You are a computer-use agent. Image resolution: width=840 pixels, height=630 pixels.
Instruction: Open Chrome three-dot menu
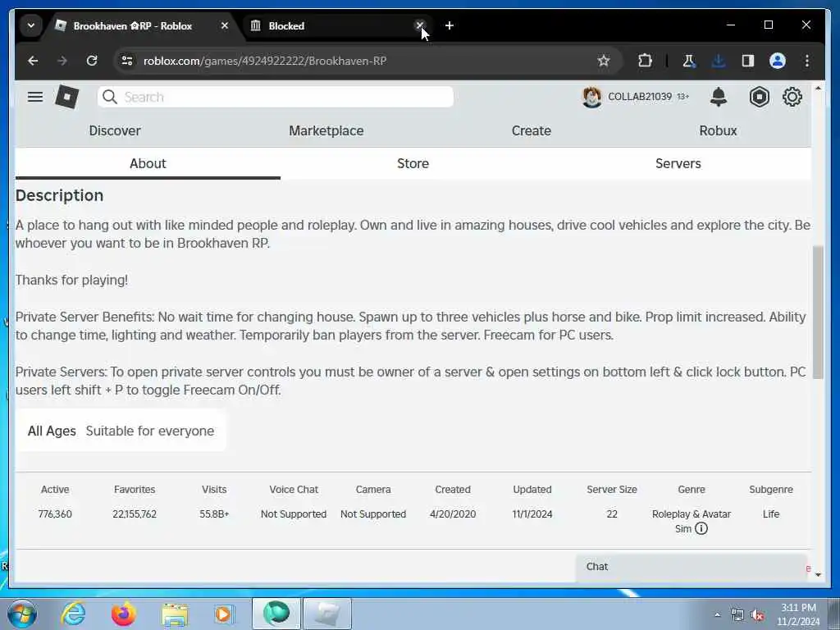click(x=807, y=61)
